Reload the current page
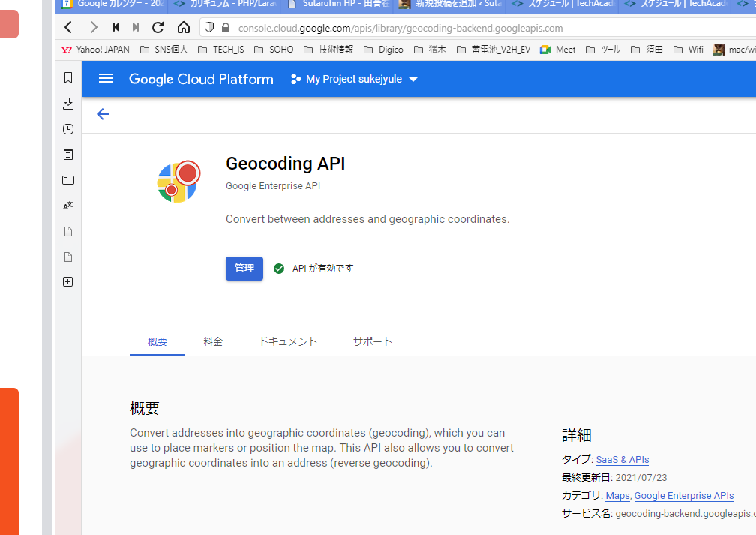756x535 pixels. tap(157, 28)
